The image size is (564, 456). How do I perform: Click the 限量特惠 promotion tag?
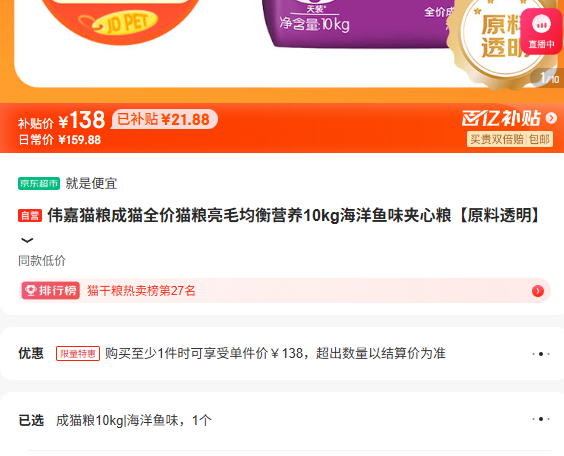(78, 354)
